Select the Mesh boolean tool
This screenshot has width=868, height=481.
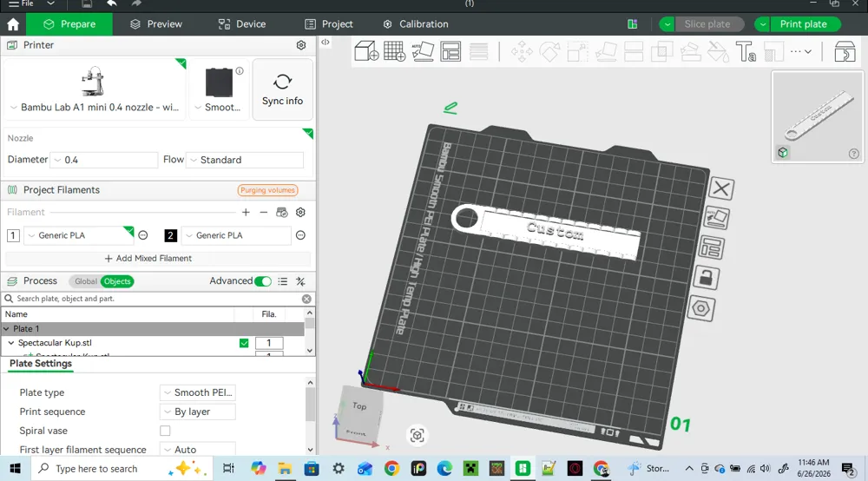(661, 52)
